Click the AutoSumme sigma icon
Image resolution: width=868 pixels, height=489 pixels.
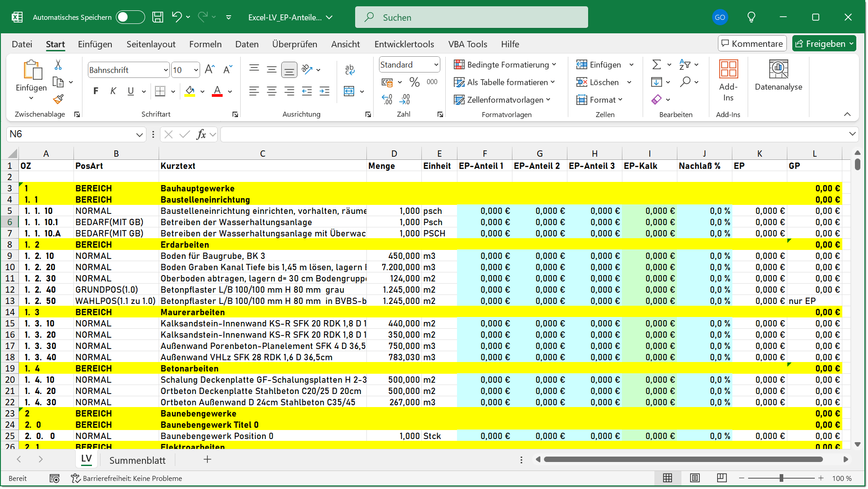click(x=657, y=64)
